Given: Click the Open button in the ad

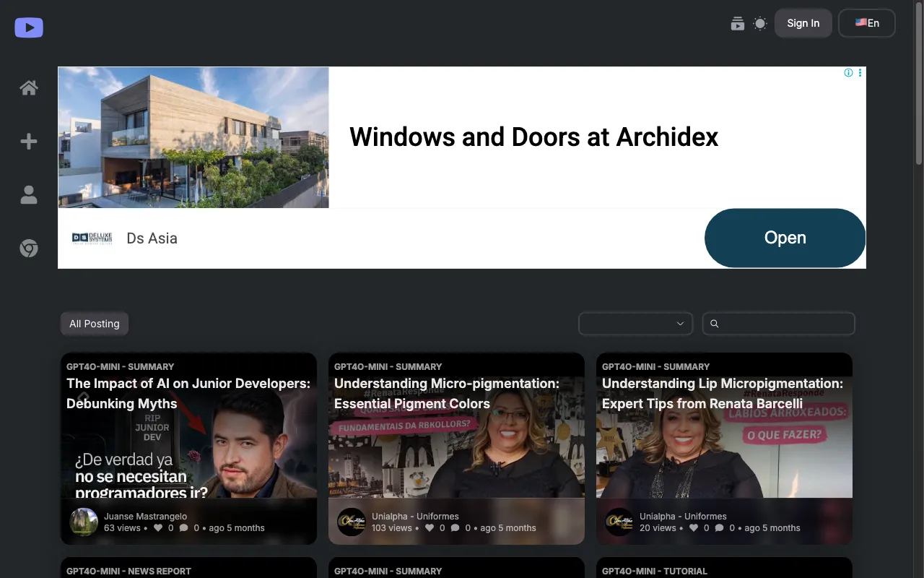Looking at the screenshot, I should (785, 238).
